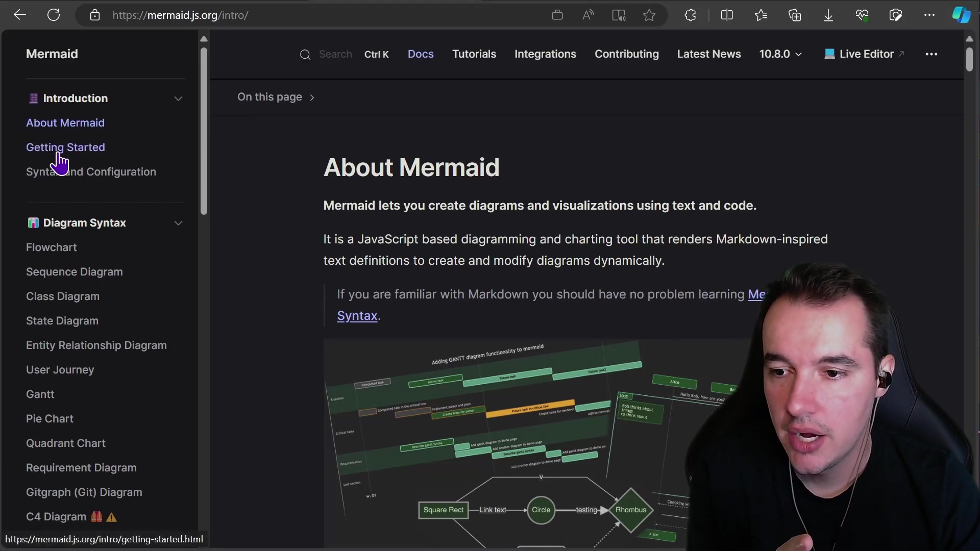
Task: Add this page to favorites star
Action: [x=649, y=15]
